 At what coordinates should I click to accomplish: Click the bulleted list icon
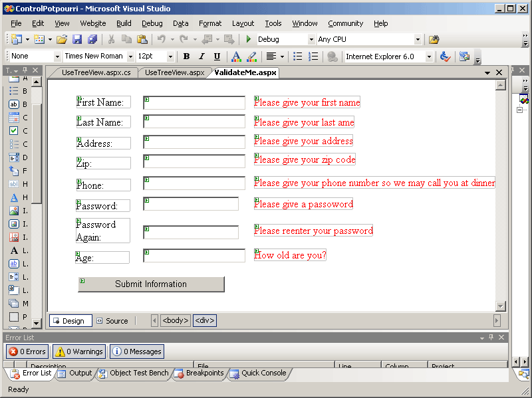pos(298,56)
